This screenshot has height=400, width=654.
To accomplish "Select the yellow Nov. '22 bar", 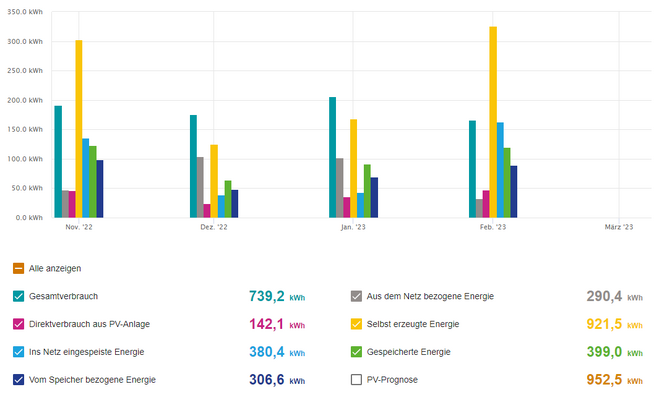I will 79,129.
